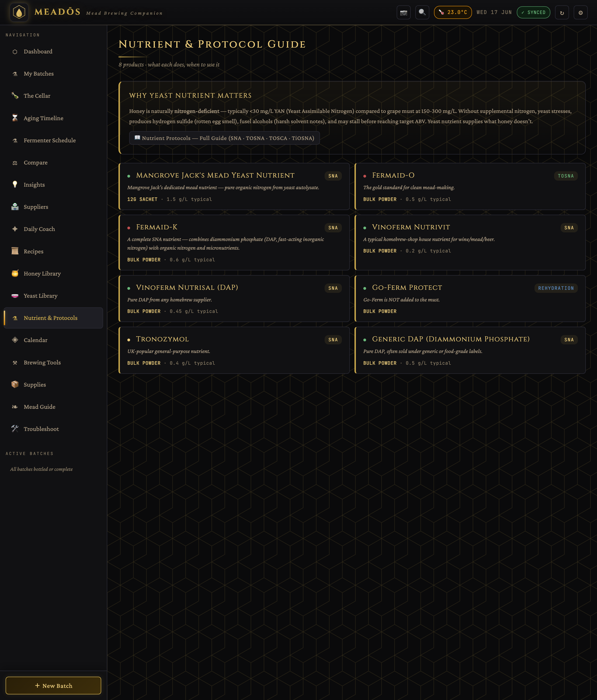
Task: Click the Dashboard hexagon icon
Action: [x=15, y=52]
